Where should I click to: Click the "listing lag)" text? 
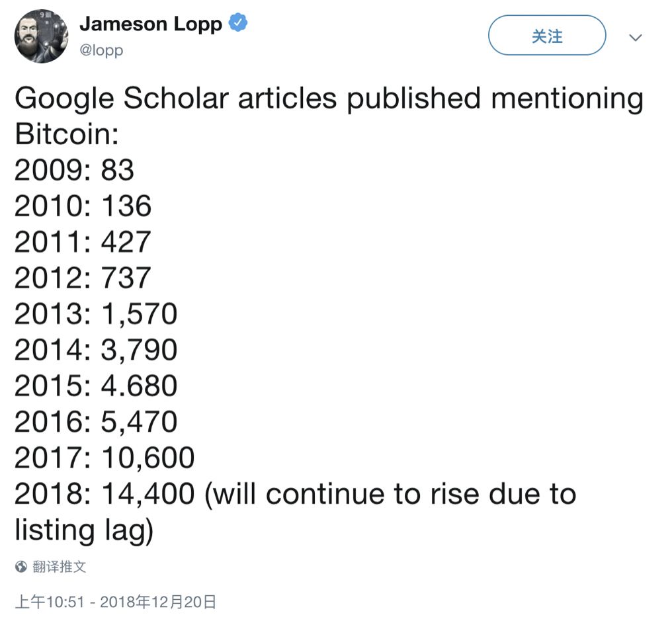(84, 530)
